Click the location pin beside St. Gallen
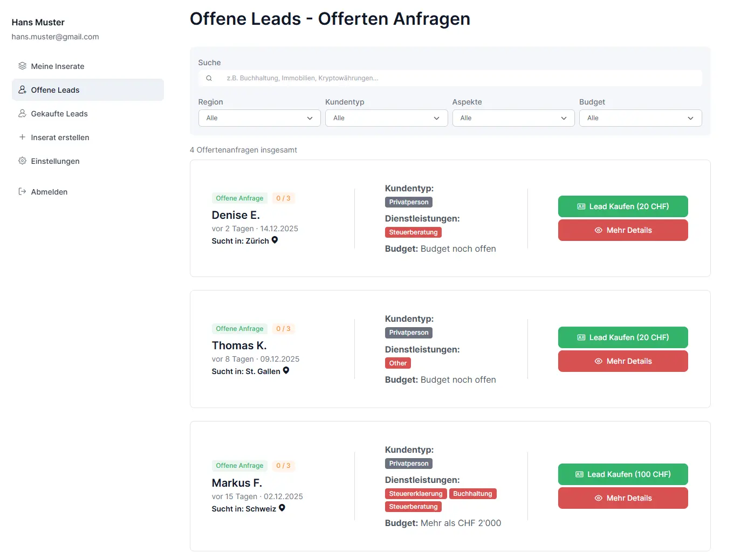The height and width of the screenshot is (560, 741). tap(286, 371)
